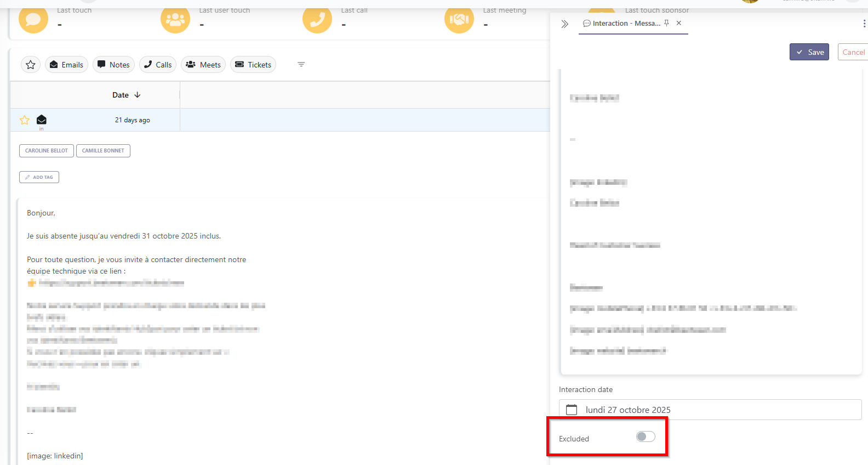Click the calendar icon for interaction date
Image resolution: width=868 pixels, height=465 pixels.
pos(572,410)
